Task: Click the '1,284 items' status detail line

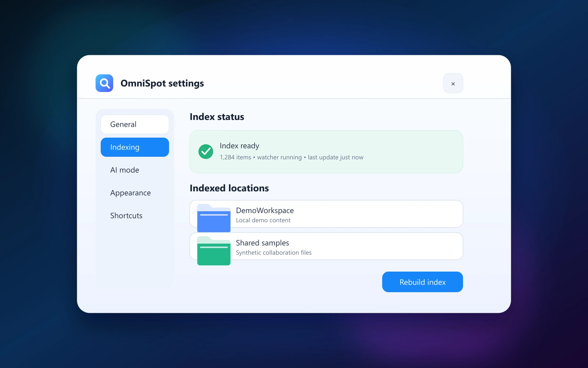Action: pos(291,157)
